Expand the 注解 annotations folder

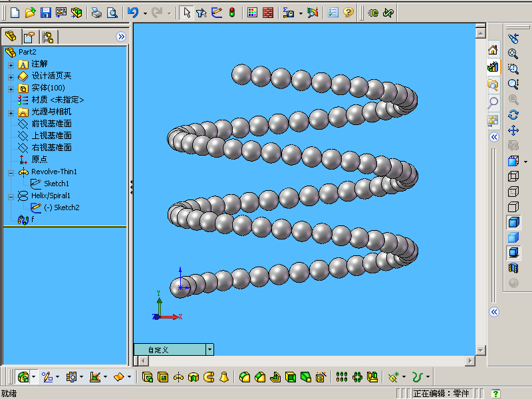click(11, 65)
